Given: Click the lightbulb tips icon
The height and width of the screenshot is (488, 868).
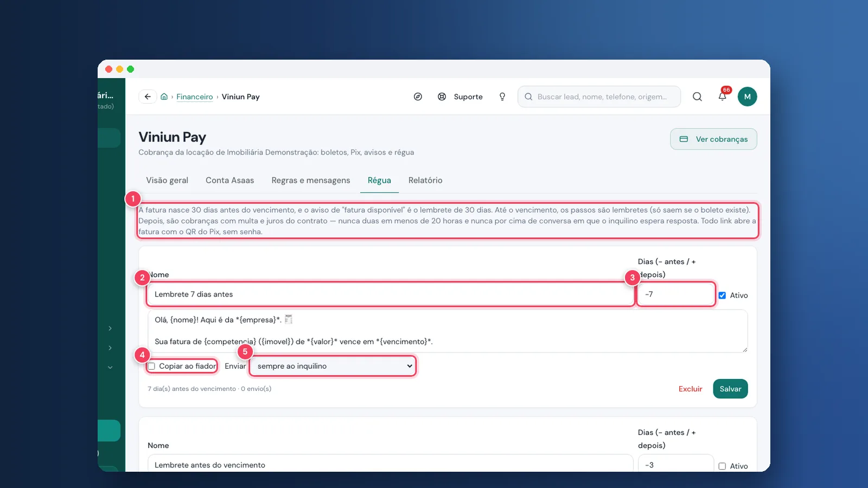Looking at the screenshot, I should (x=502, y=97).
